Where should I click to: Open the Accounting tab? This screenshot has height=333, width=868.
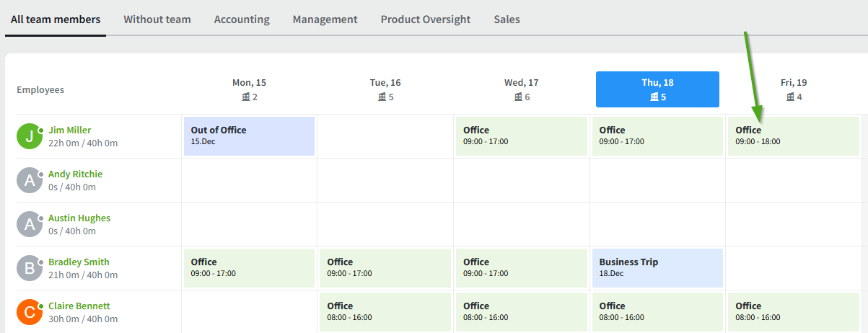[242, 19]
